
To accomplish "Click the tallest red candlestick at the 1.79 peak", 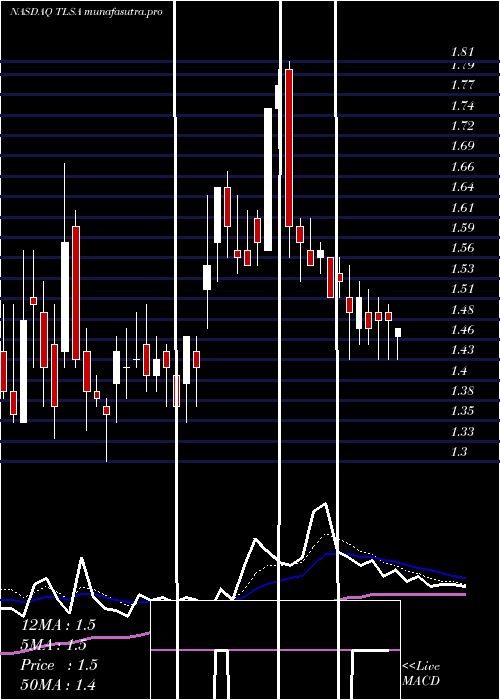I will (x=289, y=148).
